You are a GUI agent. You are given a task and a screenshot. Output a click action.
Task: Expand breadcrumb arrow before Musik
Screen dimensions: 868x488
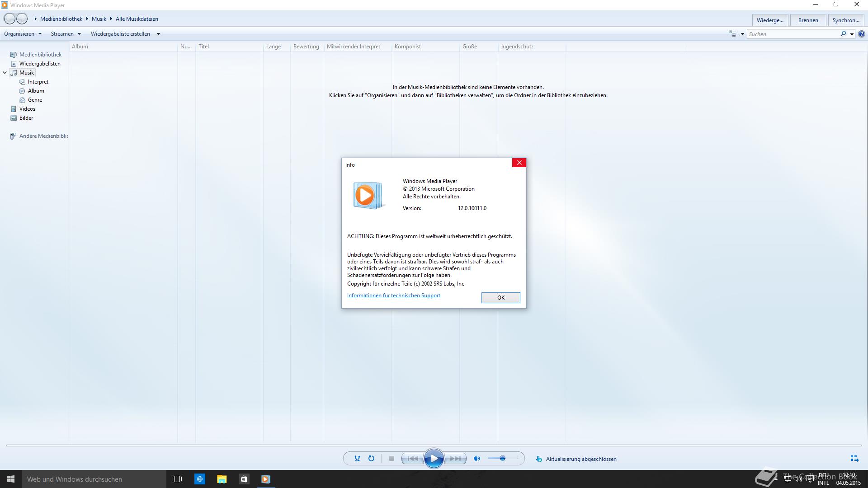tap(87, 19)
